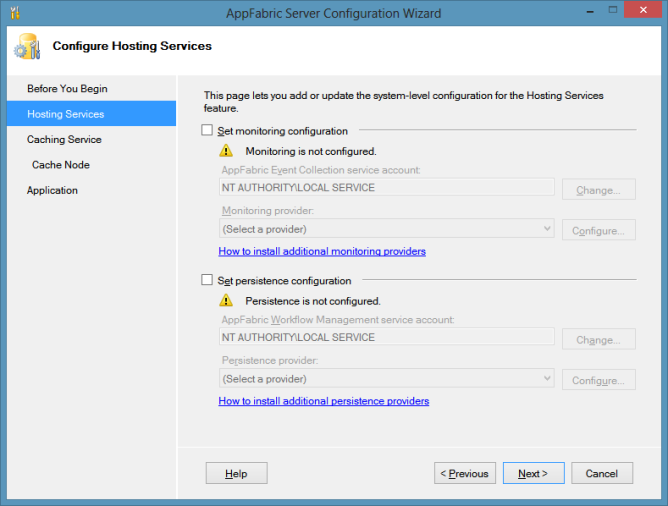Open link for installing additional monitoring providers
The width and height of the screenshot is (668, 506).
(322, 251)
